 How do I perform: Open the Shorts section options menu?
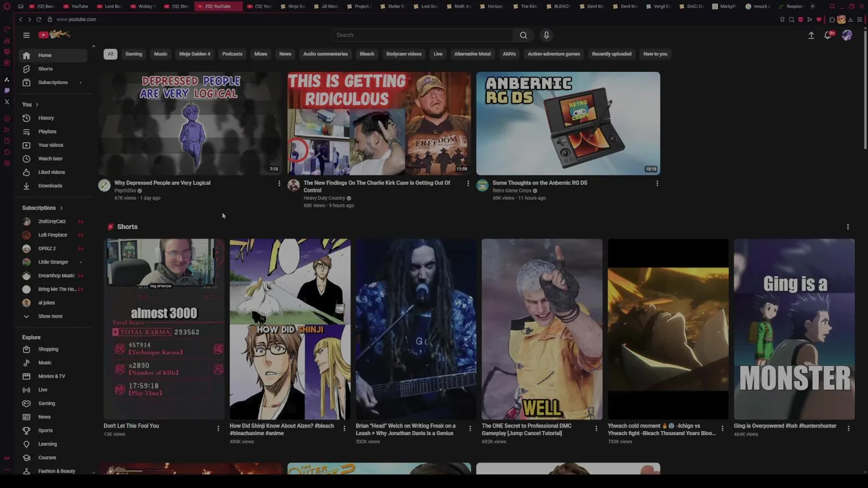click(848, 227)
